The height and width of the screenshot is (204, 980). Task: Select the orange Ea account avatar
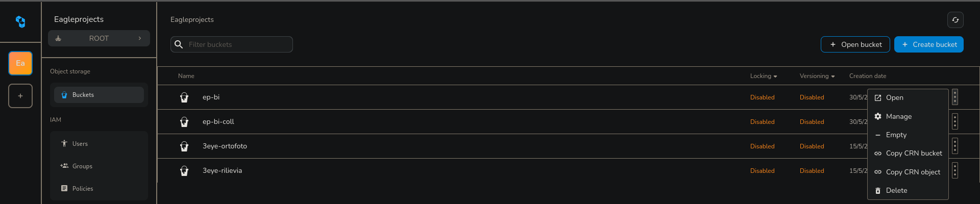pyautogui.click(x=20, y=63)
